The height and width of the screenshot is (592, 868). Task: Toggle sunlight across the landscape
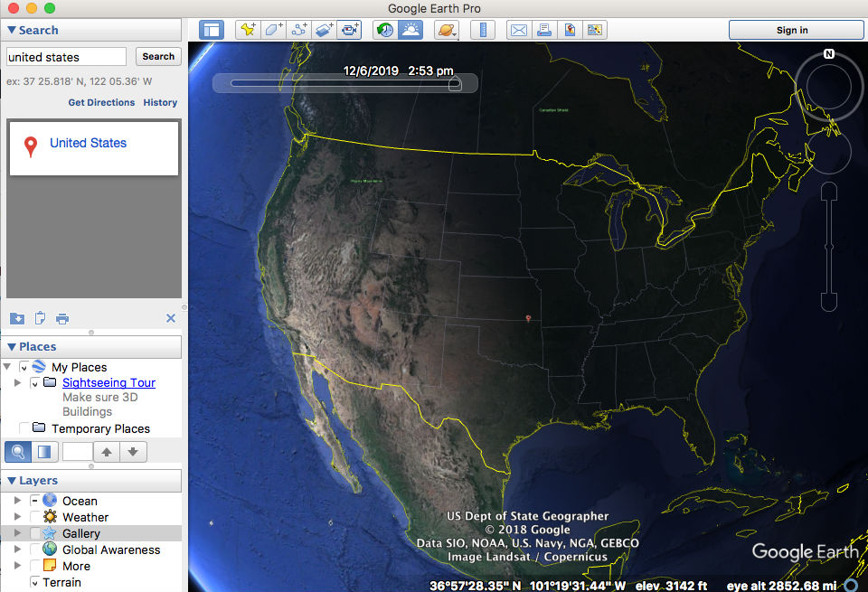[409, 30]
